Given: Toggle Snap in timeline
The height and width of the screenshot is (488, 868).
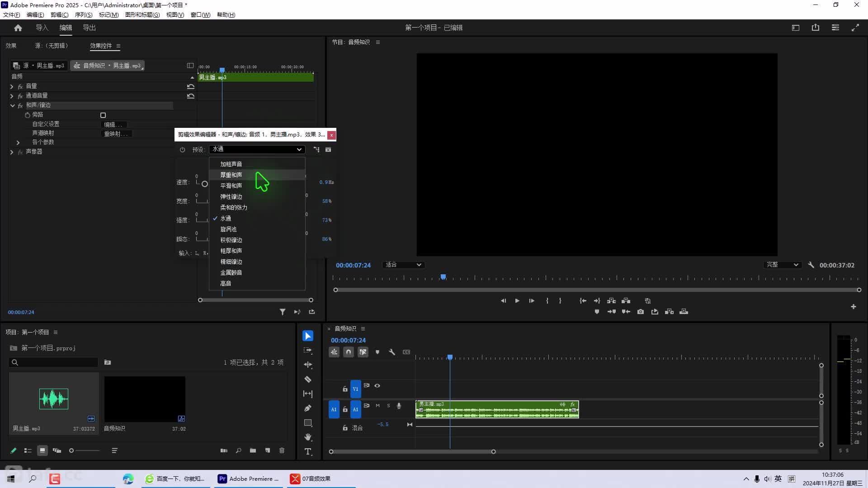Looking at the screenshot, I should (349, 352).
